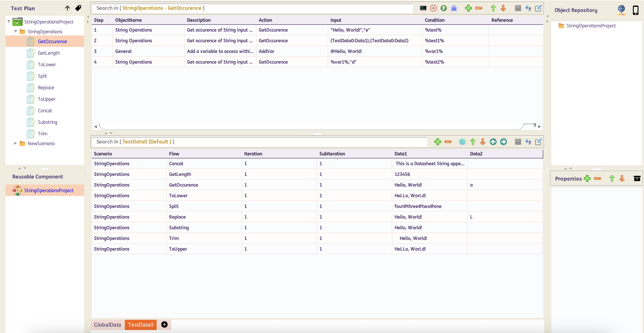Click the archive box icon in Properties panel
This screenshot has width=644, height=333.
637,178
